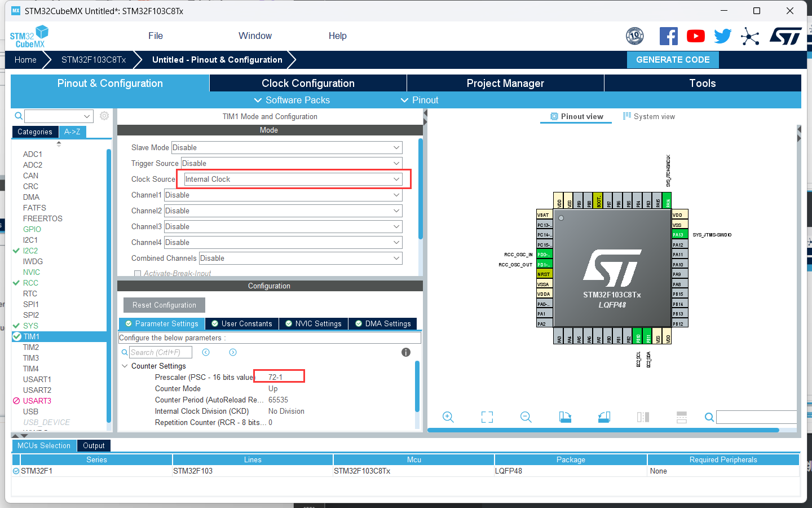Go to Home breadcrumb
This screenshot has width=812, height=508.
tap(25, 60)
